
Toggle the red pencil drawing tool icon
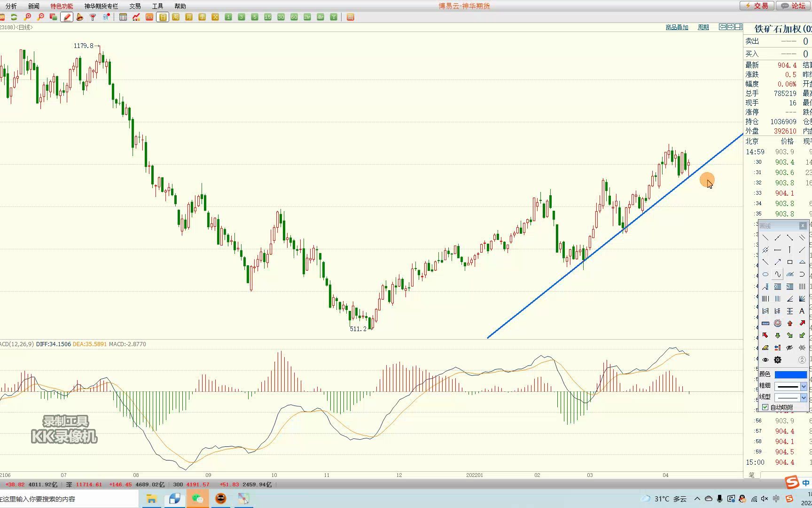[67, 17]
